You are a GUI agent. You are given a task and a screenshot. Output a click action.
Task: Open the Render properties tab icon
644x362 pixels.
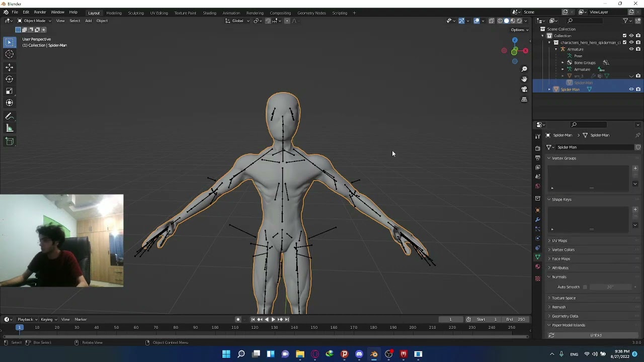point(538,148)
